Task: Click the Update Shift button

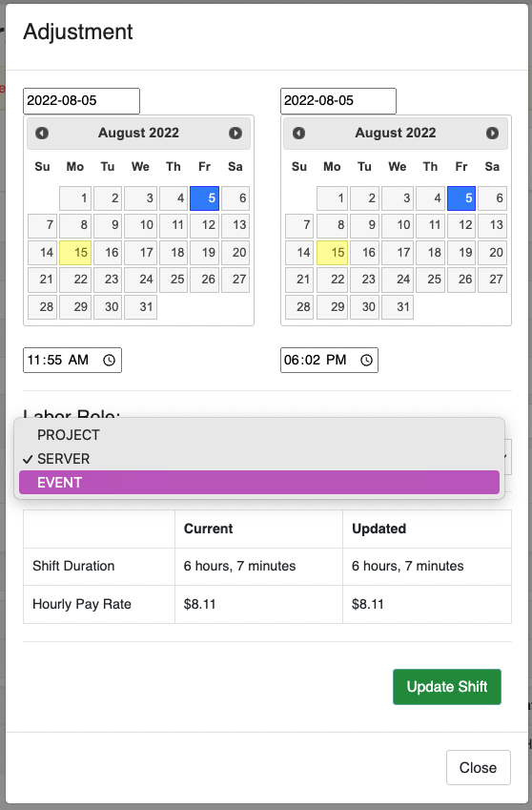Action: [447, 687]
